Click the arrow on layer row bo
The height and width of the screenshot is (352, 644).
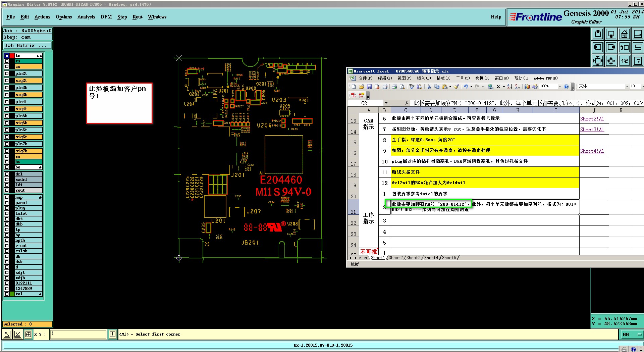40,167
